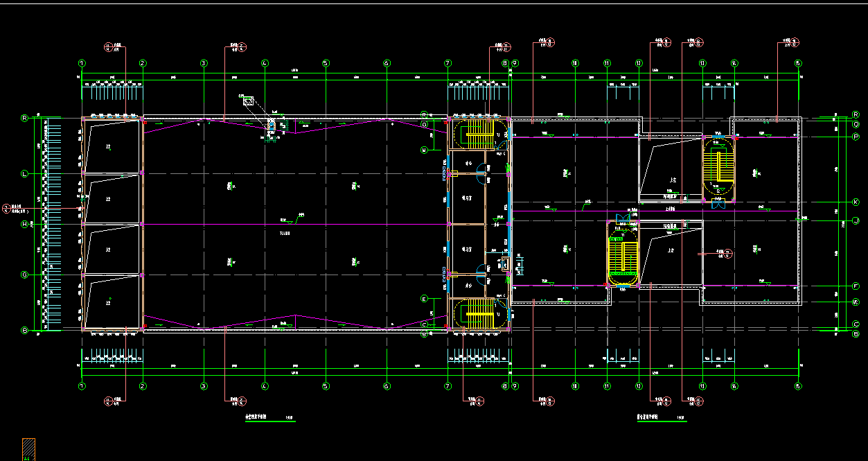Click the yellow oval staircase near axis P
Image resolution: width=868 pixels, height=461 pixels.
pos(720,166)
